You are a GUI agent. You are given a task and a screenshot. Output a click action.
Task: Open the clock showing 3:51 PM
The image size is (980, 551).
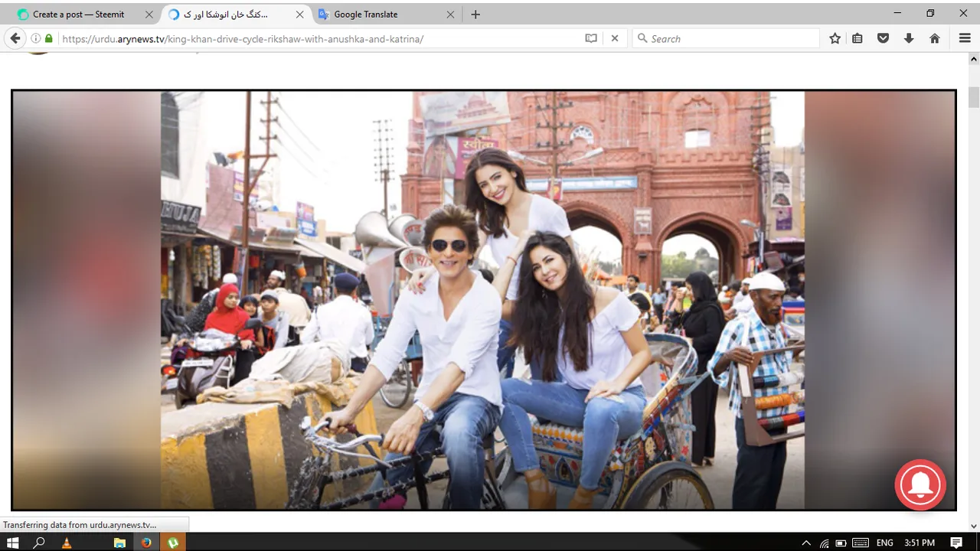(x=920, y=543)
